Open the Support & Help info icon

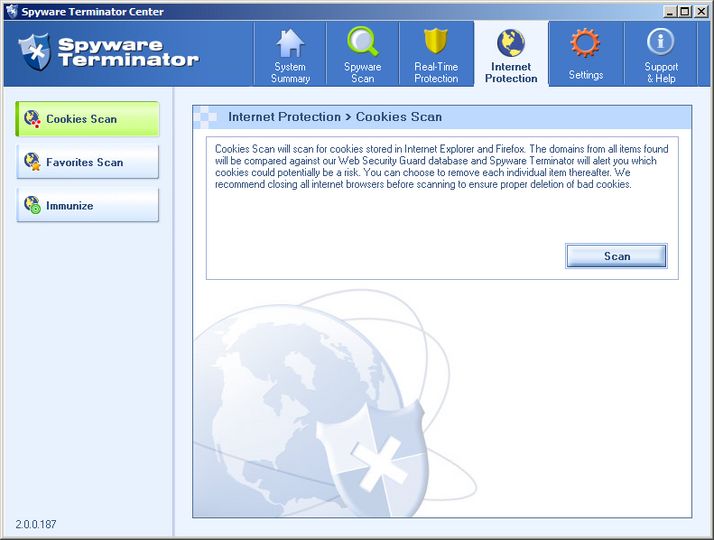[x=660, y=42]
